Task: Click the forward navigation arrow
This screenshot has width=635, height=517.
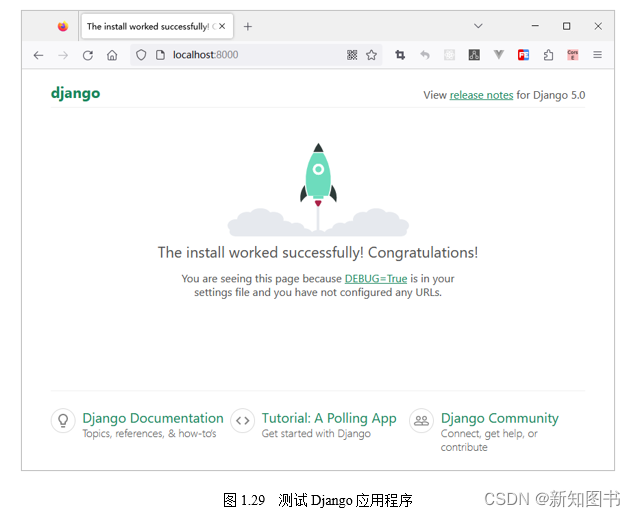Action: pyautogui.click(x=63, y=55)
